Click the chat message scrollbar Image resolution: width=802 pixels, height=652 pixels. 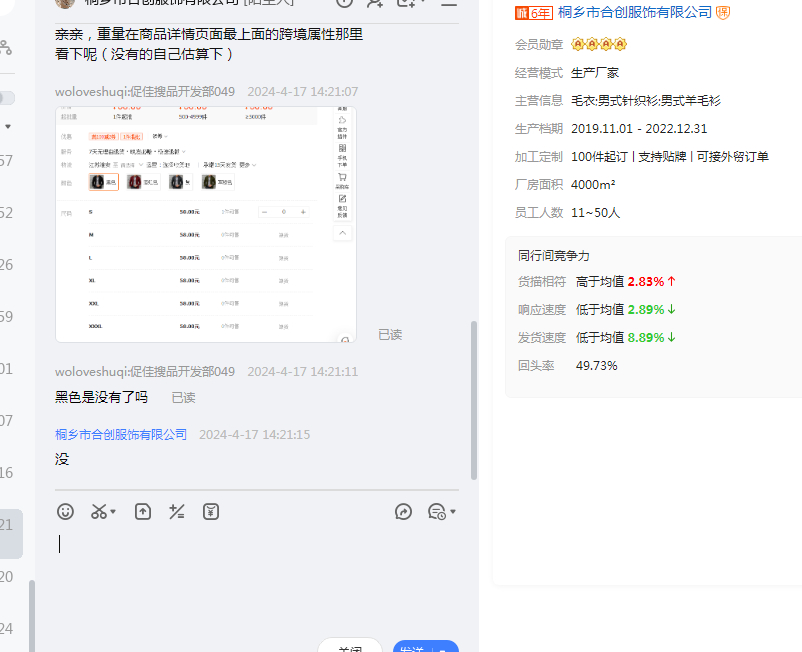[x=474, y=400]
